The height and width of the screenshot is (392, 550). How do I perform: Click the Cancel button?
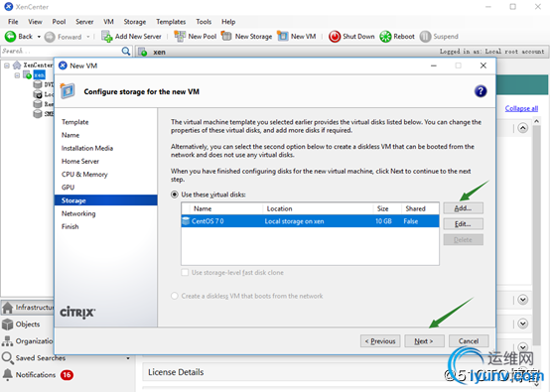[x=469, y=341]
